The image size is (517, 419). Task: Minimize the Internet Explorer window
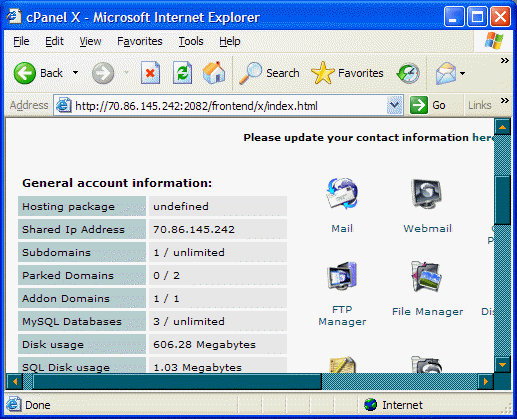click(454, 17)
